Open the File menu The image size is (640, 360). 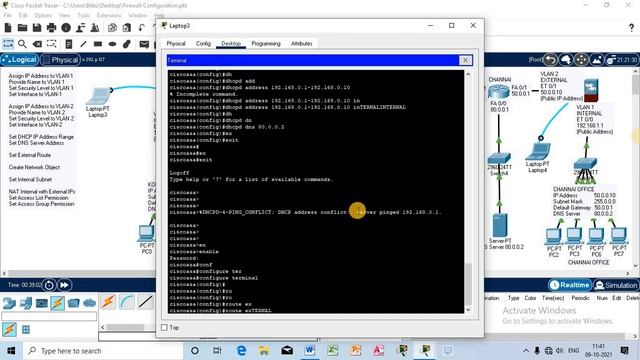(x=8, y=15)
